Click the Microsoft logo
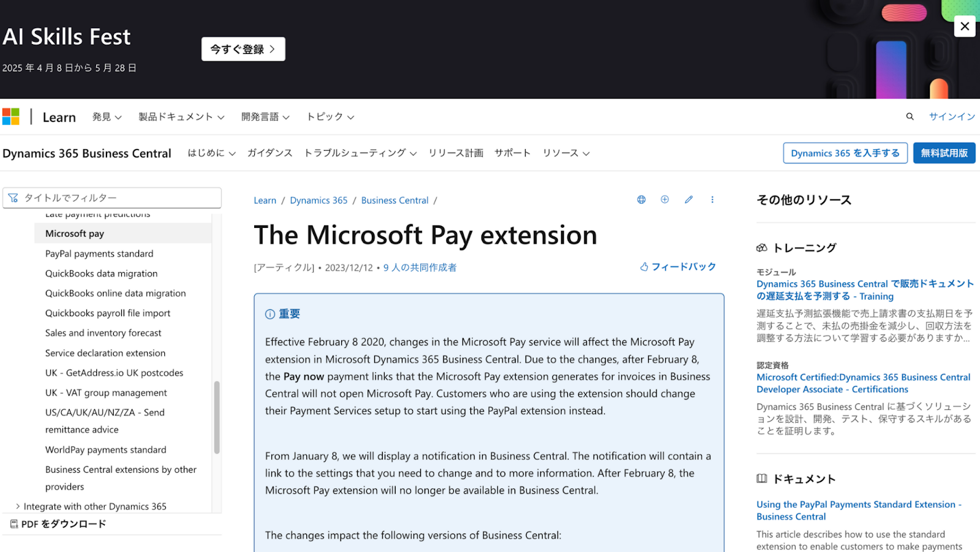The height and width of the screenshot is (552, 980). [x=11, y=116]
